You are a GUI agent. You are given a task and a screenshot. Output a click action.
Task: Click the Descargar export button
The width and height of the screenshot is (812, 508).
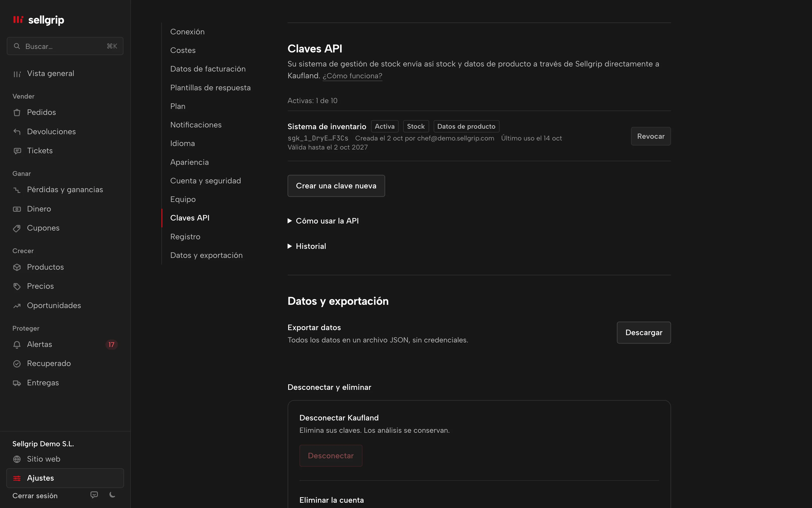point(644,333)
